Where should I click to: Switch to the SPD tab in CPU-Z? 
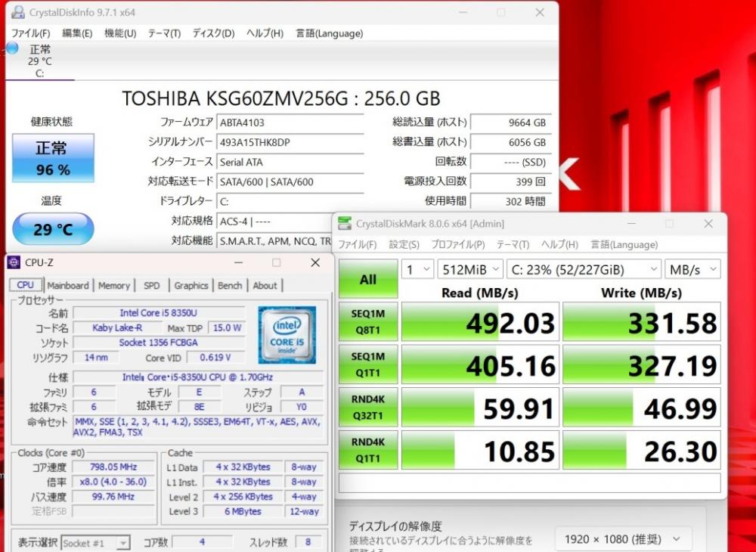point(151,285)
